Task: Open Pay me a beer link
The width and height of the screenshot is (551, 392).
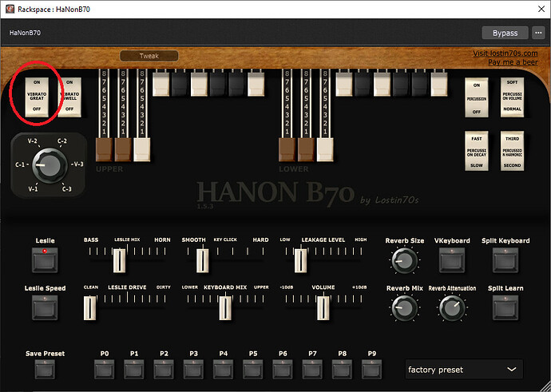Action: click(x=513, y=62)
